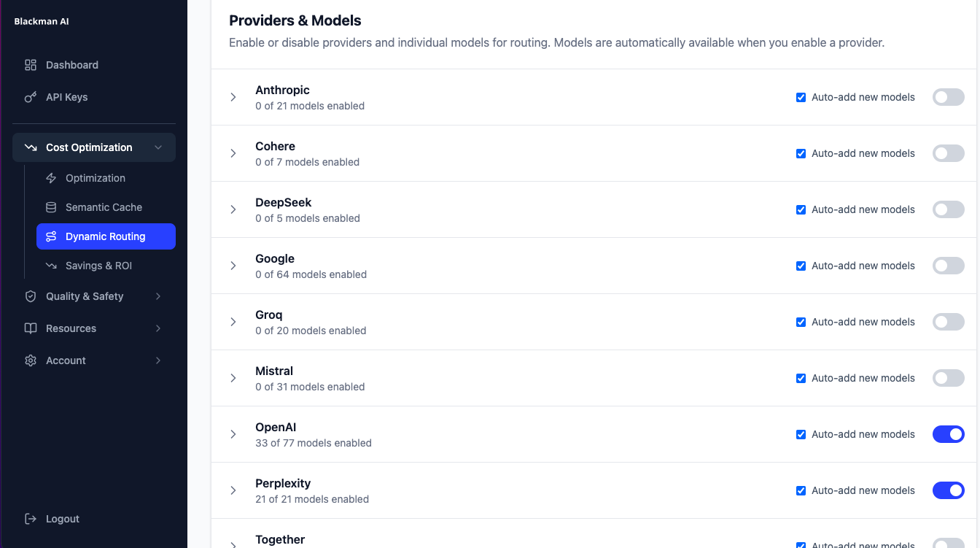
Task: Expand the Mistral provider row
Action: (233, 378)
